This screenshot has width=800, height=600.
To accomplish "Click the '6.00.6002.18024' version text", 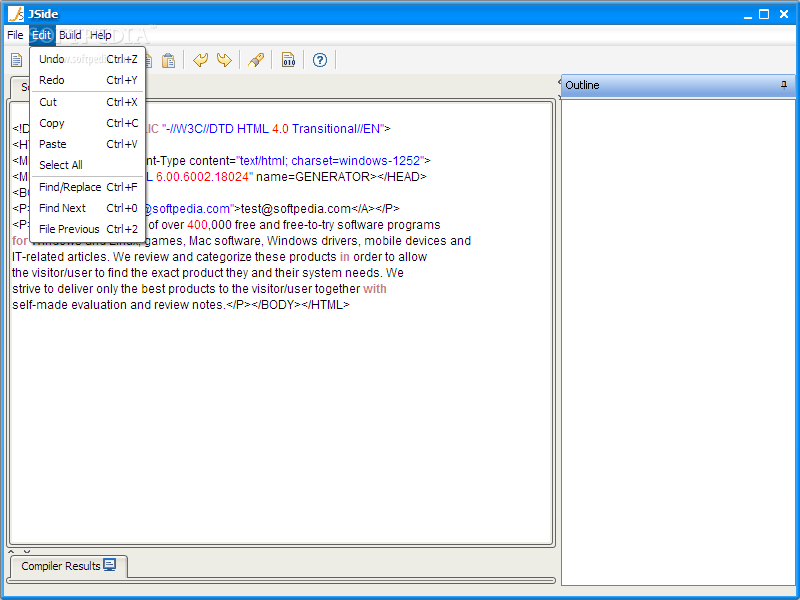I will pyautogui.click(x=202, y=177).
